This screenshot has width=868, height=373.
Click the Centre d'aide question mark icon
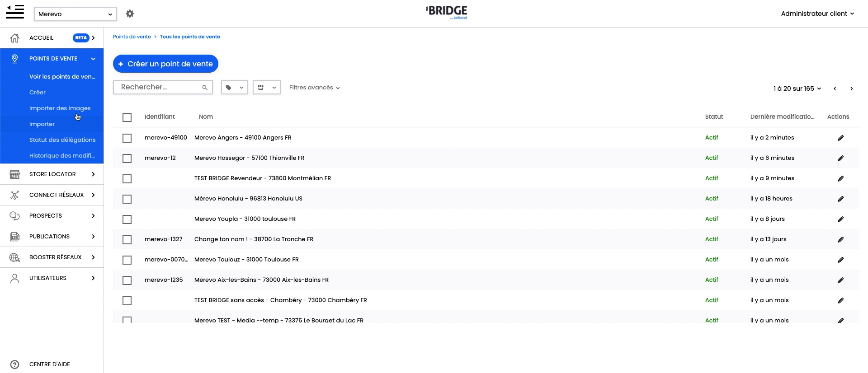(15, 364)
